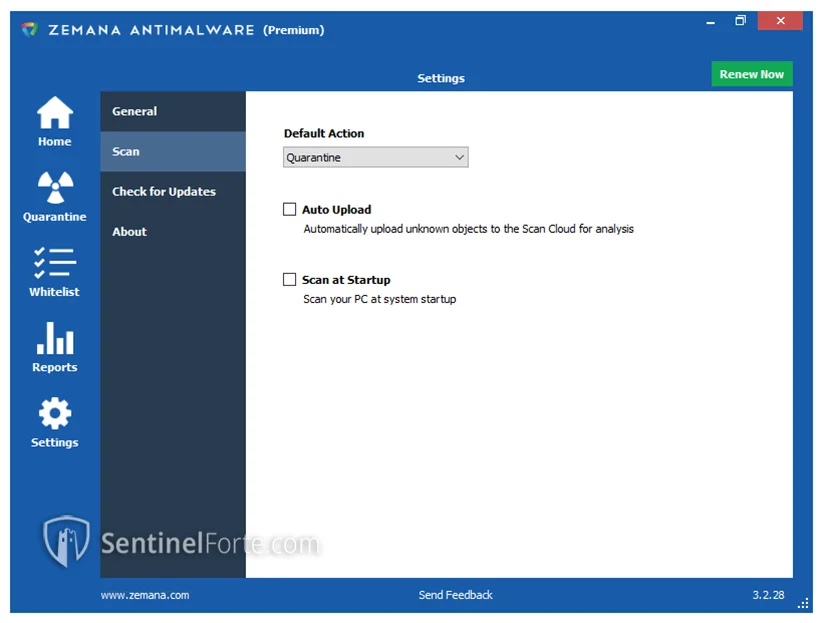Click the Settings page heading
Screen dimensions: 822x623
tap(441, 78)
